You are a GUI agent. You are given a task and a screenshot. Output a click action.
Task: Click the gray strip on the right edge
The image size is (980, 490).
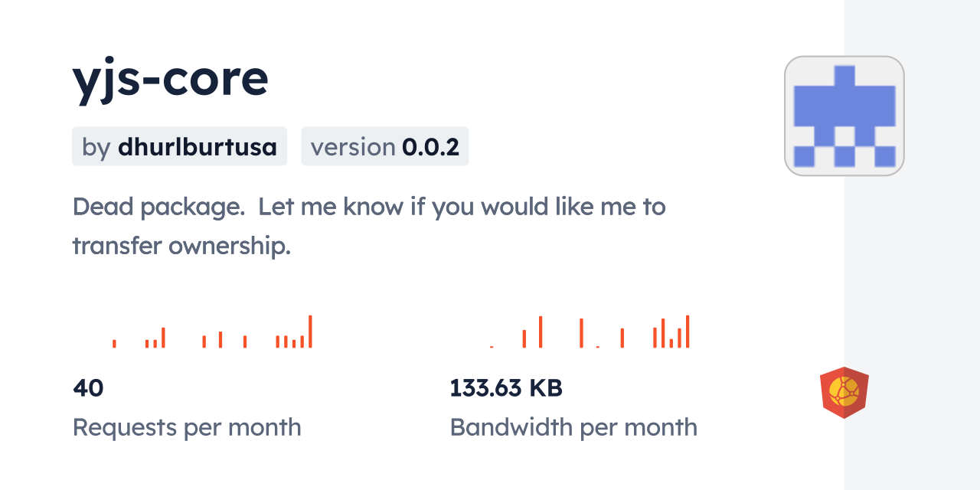pos(912,245)
